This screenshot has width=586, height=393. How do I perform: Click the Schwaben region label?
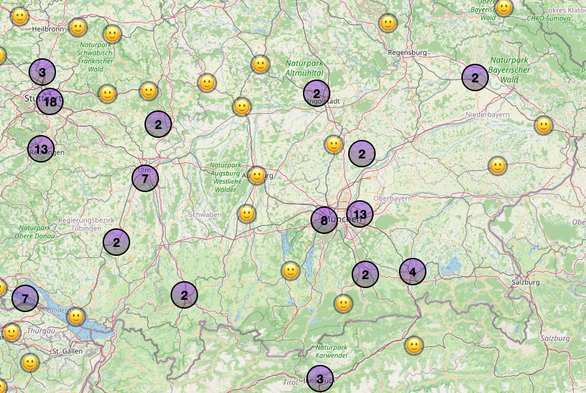[205, 215]
